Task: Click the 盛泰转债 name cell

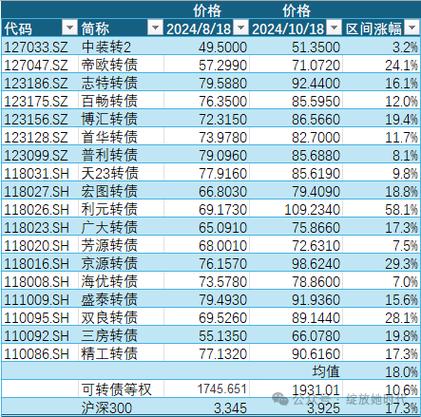Action: (x=121, y=299)
